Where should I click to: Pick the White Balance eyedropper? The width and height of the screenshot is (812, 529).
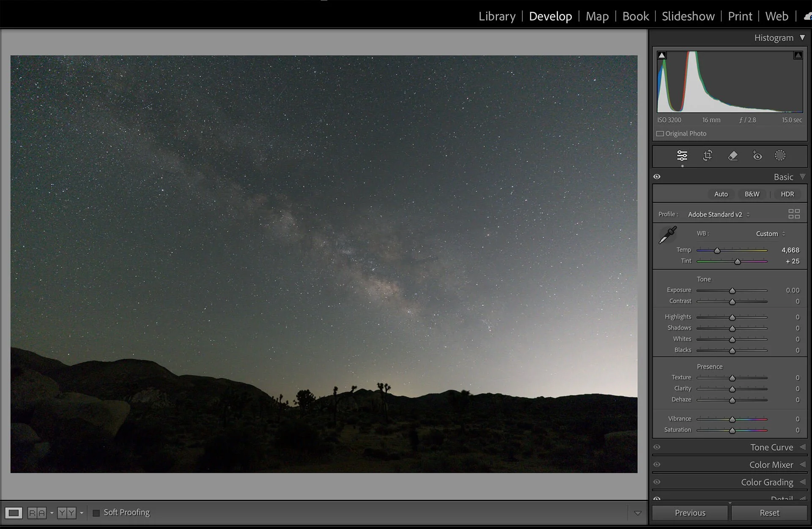point(667,235)
